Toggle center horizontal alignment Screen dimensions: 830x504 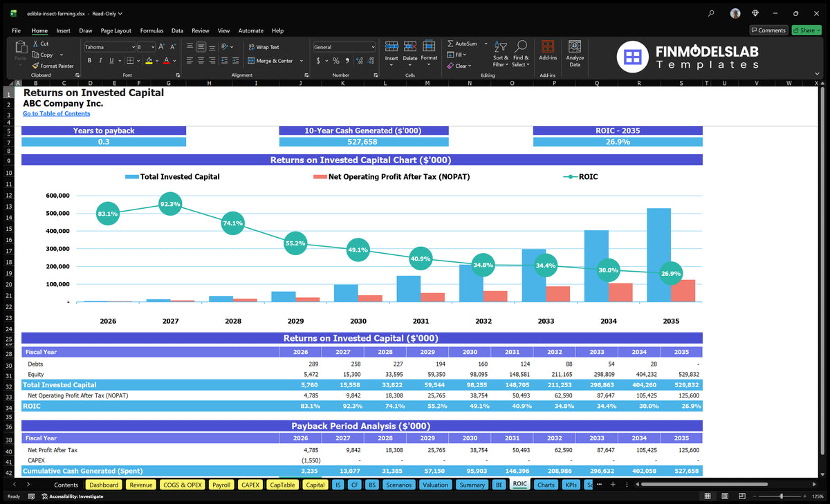point(201,60)
